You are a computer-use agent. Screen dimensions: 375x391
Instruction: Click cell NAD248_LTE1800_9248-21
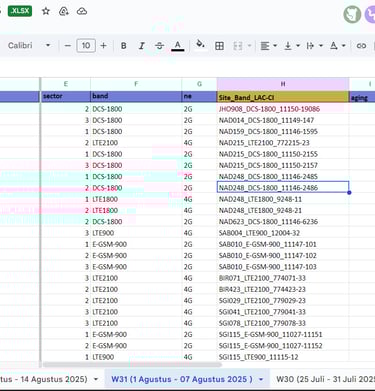(x=283, y=210)
